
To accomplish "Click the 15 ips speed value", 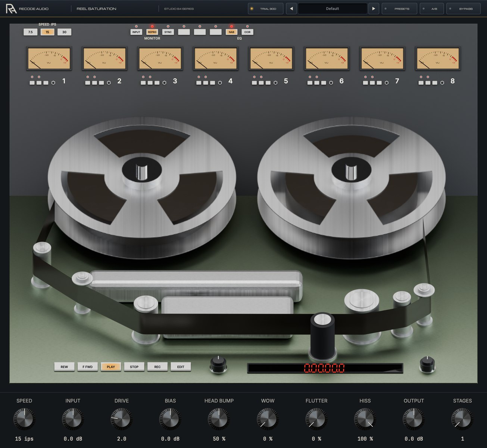I will pos(24,439).
